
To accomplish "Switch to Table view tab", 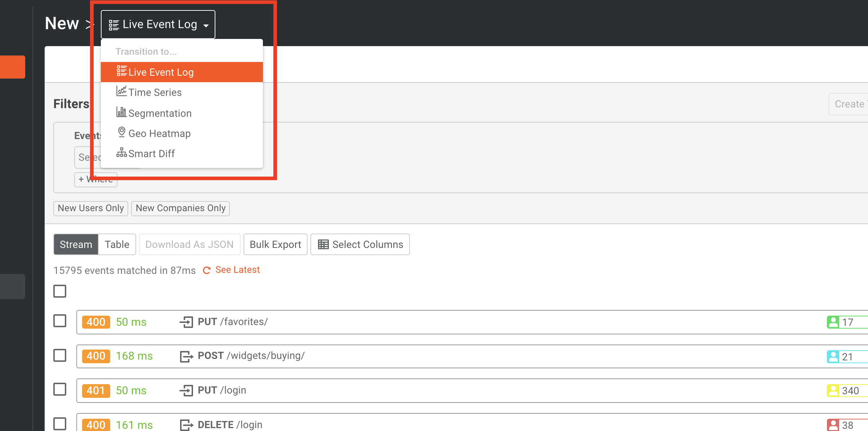I will [117, 244].
